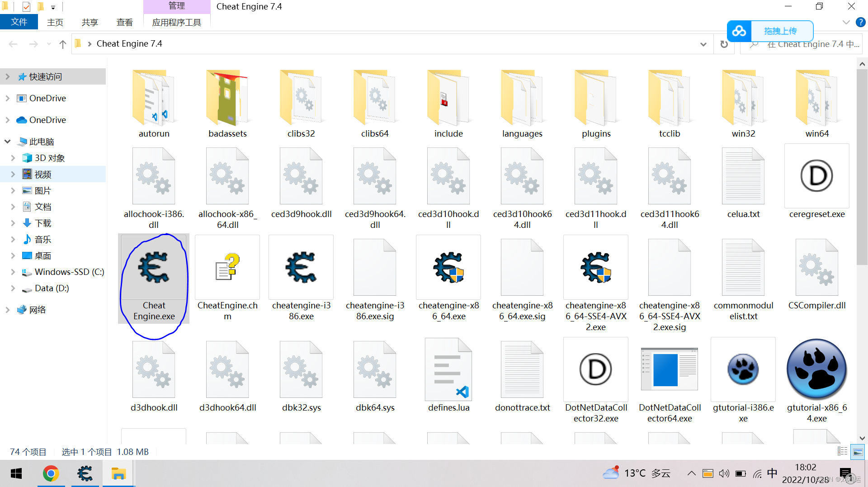Select the include folder
Screen dimensions: 868x487
click(x=448, y=104)
